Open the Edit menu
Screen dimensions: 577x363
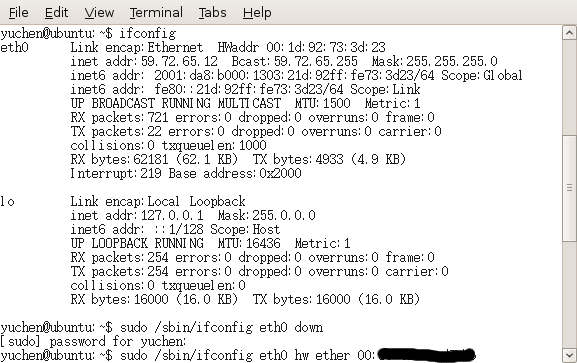(x=56, y=13)
